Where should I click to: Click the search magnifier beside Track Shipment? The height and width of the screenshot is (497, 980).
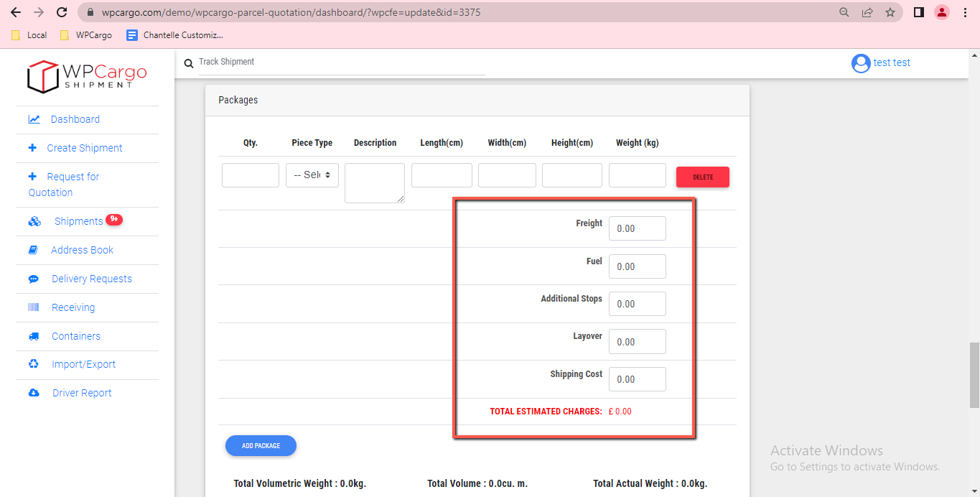189,64
